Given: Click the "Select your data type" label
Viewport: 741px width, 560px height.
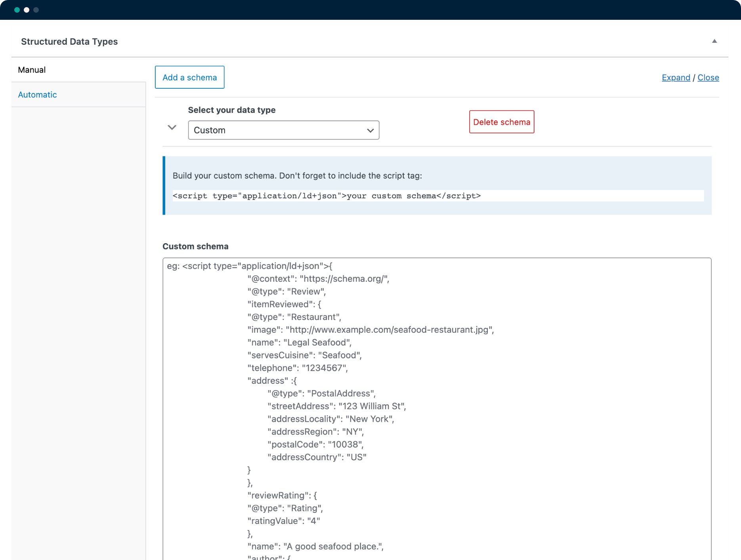Looking at the screenshot, I should [x=232, y=110].
